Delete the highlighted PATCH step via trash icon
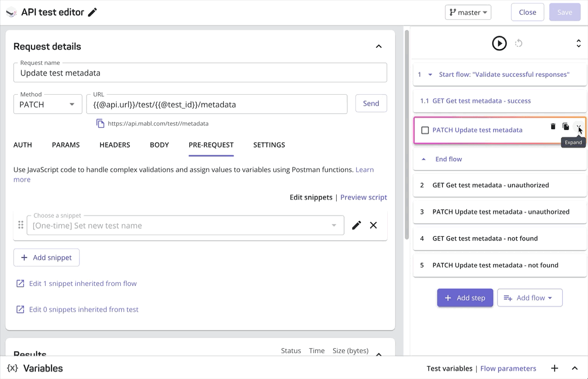The image size is (588, 379). [x=553, y=127]
